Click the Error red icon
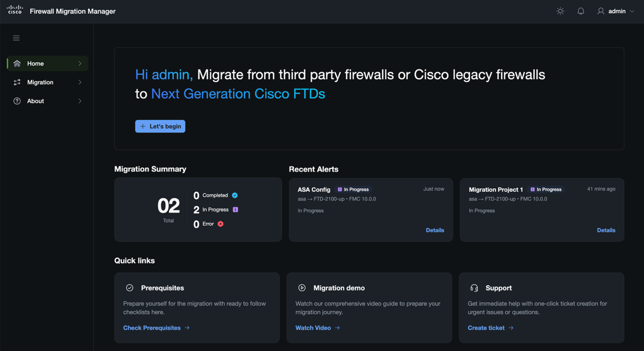Viewport: 644px width, 351px height. (x=221, y=224)
